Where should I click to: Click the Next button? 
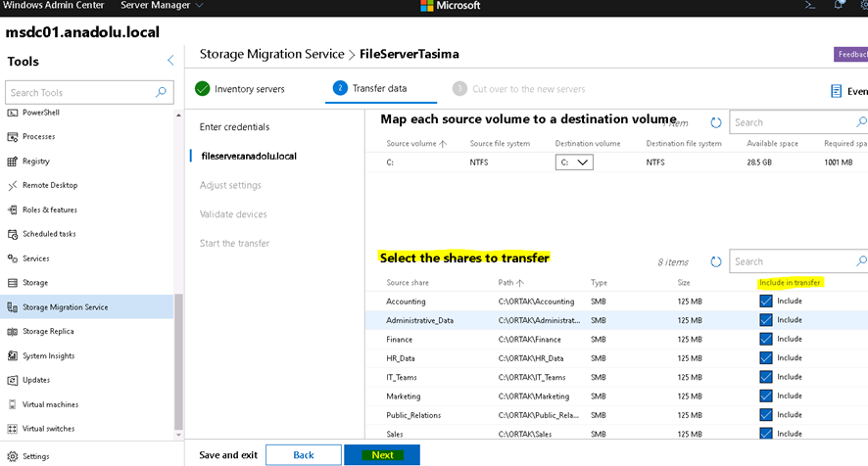pyautogui.click(x=382, y=455)
